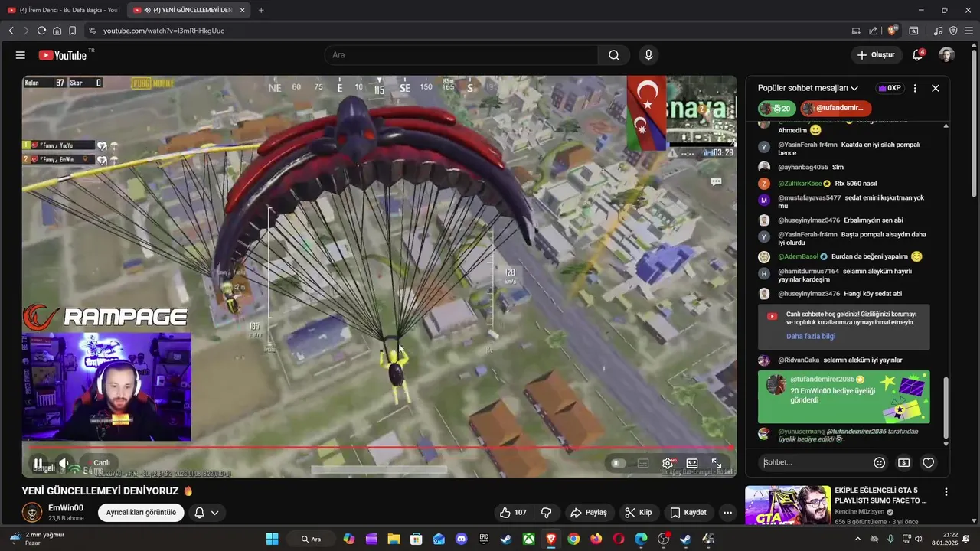
Task: Toggle subtitles in the player
Action: pyautogui.click(x=643, y=463)
